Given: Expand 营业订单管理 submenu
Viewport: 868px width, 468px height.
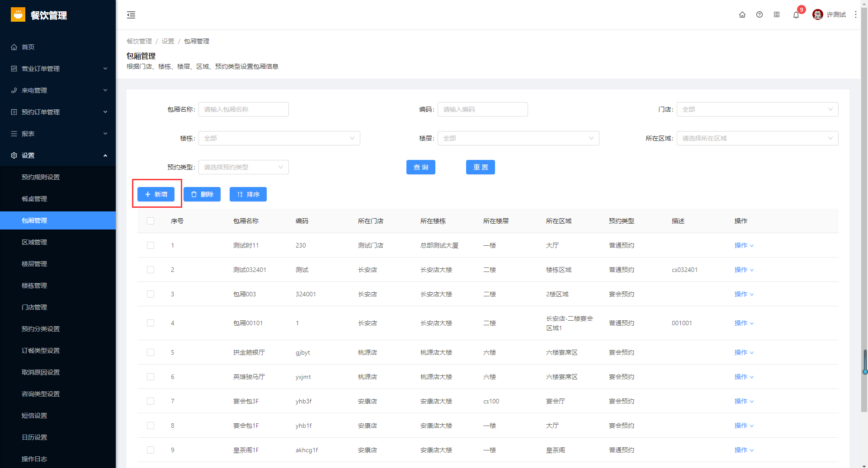Looking at the screenshot, I should (105, 69).
